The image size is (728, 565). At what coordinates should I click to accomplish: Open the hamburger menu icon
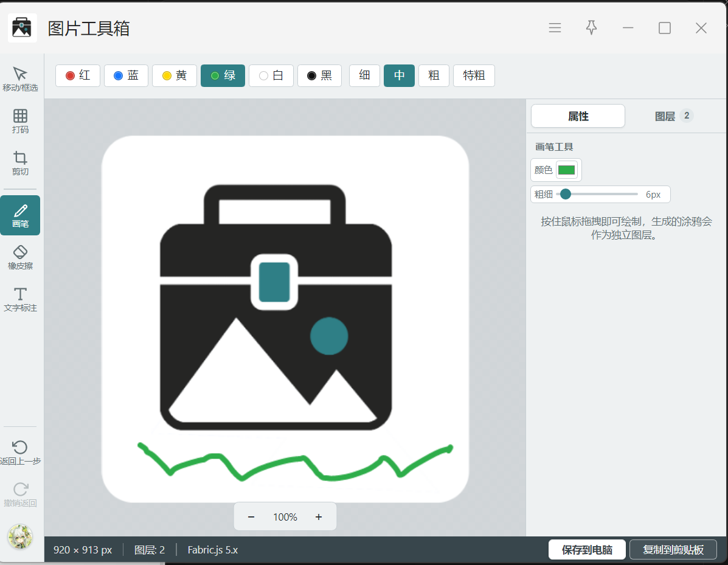click(x=555, y=28)
